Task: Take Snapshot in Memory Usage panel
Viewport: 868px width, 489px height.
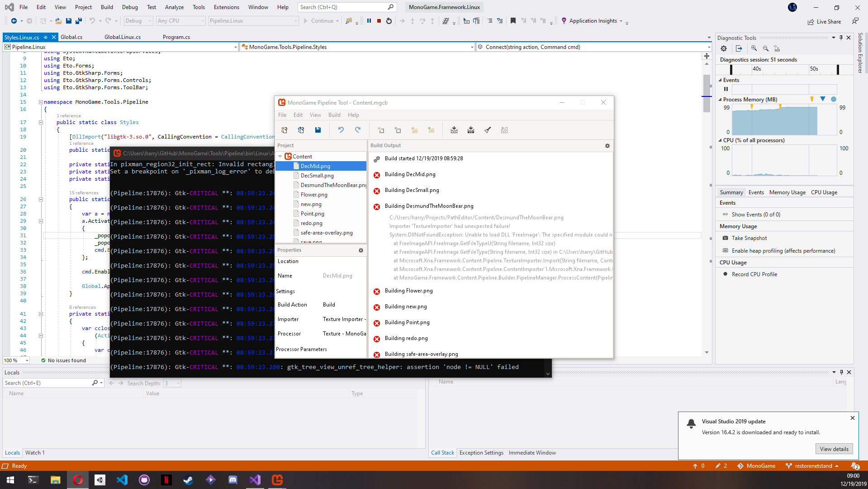Action: (x=749, y=238)
